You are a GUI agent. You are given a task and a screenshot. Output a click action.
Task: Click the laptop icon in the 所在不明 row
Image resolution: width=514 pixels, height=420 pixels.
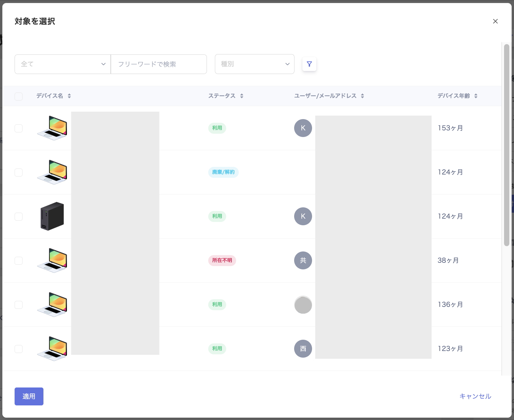click(x=52, y=260)
